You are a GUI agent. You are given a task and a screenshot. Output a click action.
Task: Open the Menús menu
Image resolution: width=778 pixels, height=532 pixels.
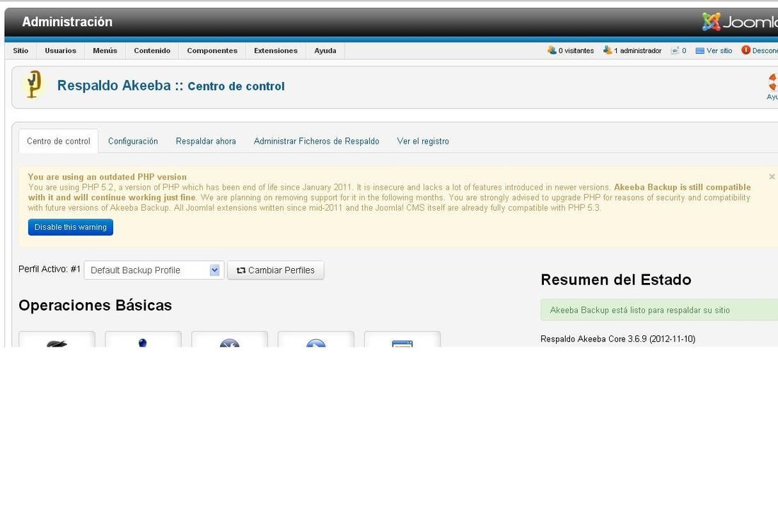pos(105,51)
